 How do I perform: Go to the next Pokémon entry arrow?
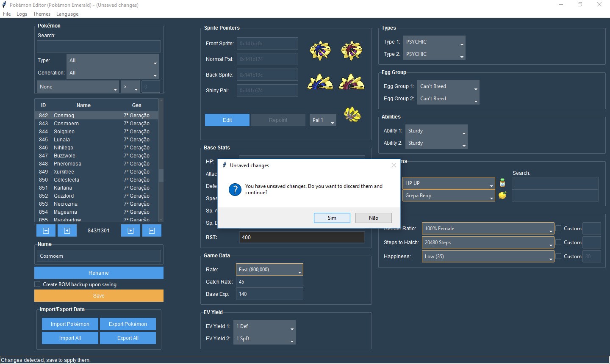click(130, 231)
